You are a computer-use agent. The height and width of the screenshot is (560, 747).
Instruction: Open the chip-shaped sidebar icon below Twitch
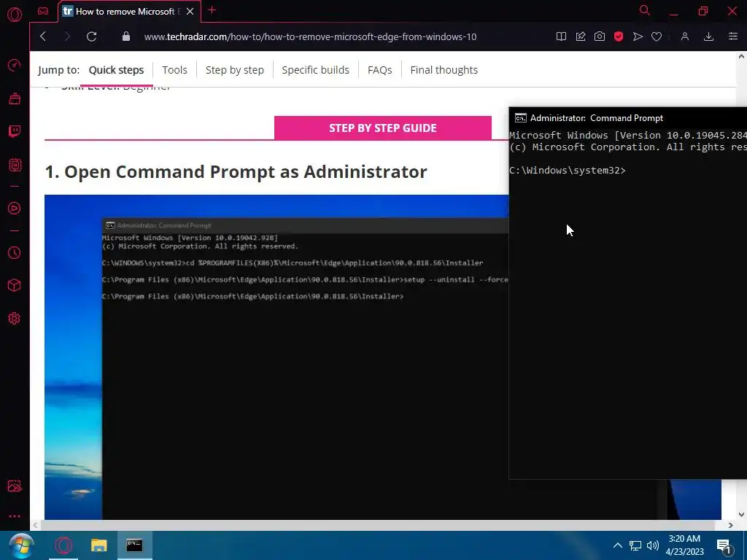[15, 165]
